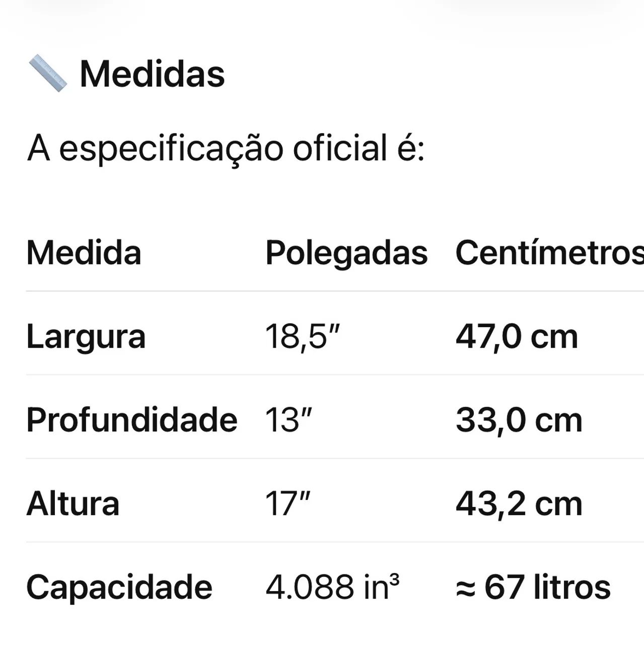Select the Altura row label
Screen dimensions: 644x645
click(73, 503)
